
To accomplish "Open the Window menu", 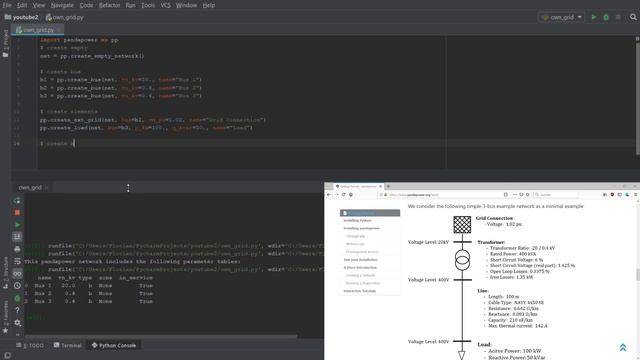I will (186, 5).
